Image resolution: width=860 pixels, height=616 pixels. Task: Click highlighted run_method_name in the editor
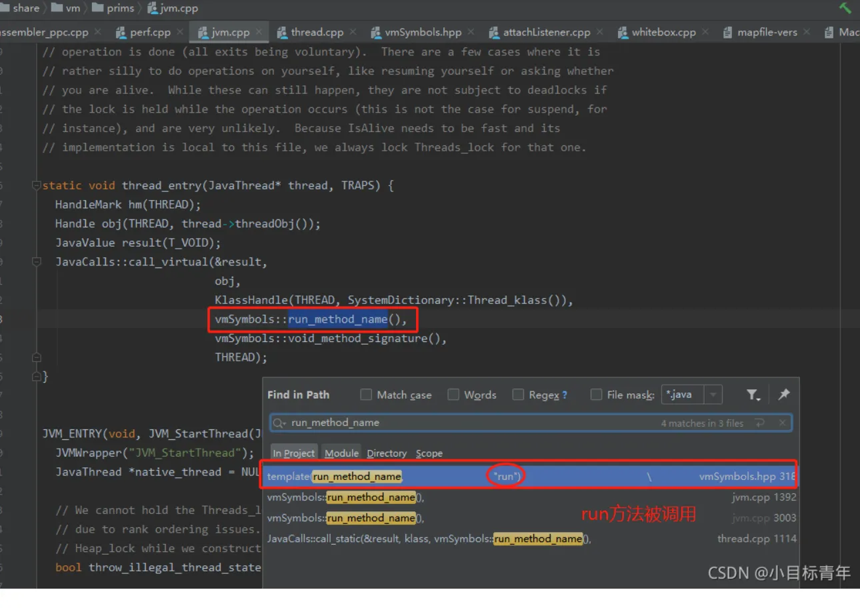337,319
